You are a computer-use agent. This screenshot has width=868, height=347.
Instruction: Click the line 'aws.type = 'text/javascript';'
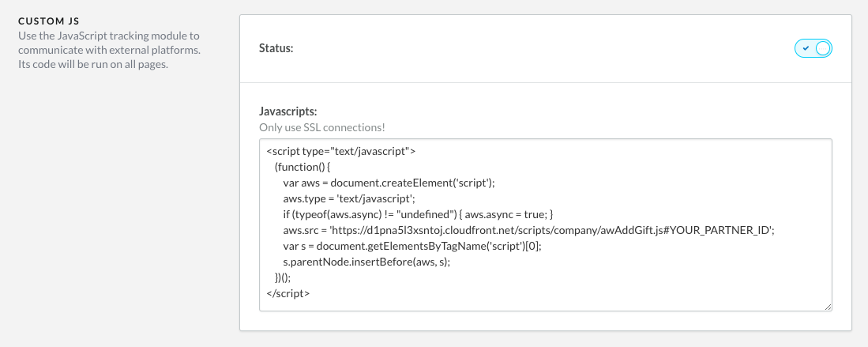click(x=349, y=198)
